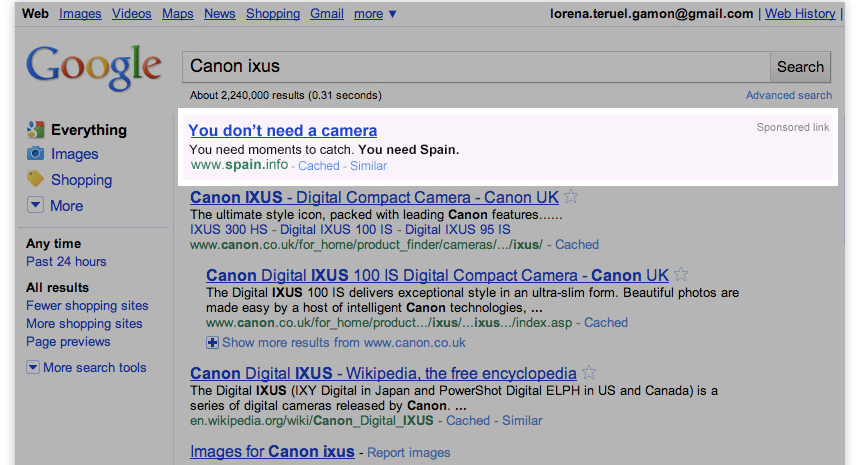Viewport: 860px width, 465px height.
Task: Open Canon IXUS Digital Compact Camera Canon UK result
Action: pyautogui.click(x=375, y=197)
